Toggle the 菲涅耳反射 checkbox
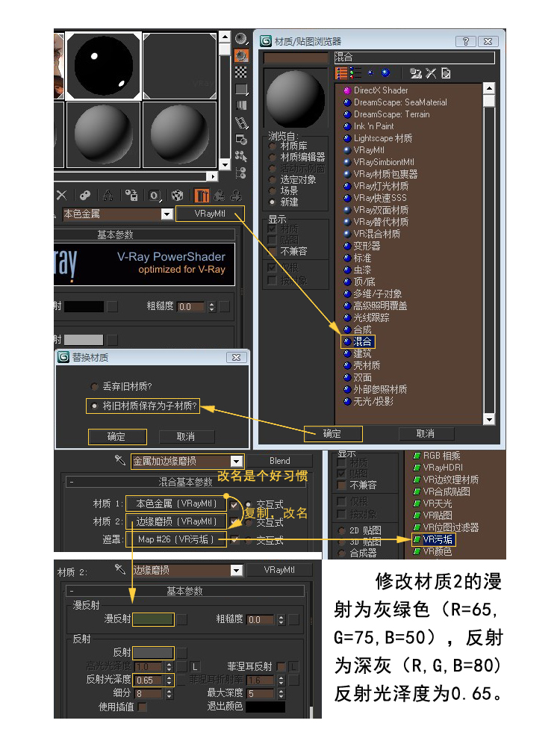The width and height of the screenshot is (560, 747). pos(281,666)
